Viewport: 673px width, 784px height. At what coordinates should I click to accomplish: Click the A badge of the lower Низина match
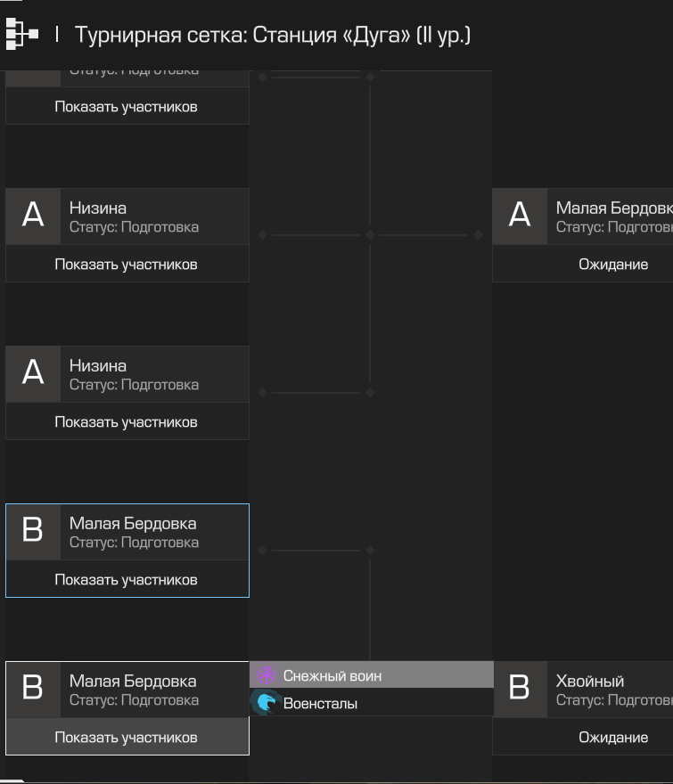[x=33, y=374]
